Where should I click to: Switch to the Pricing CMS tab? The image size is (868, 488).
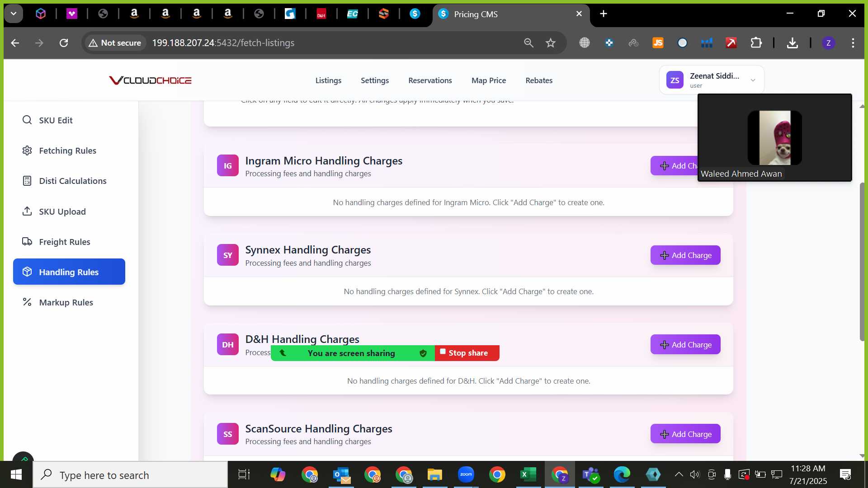click(x=511, y=14)
